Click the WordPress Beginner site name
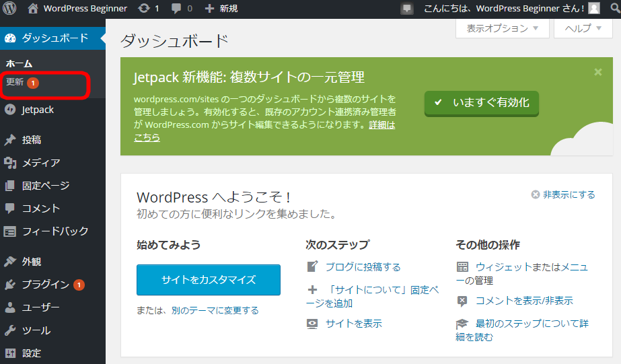Viewport: 621px width, 364px height. pos(85,8)
